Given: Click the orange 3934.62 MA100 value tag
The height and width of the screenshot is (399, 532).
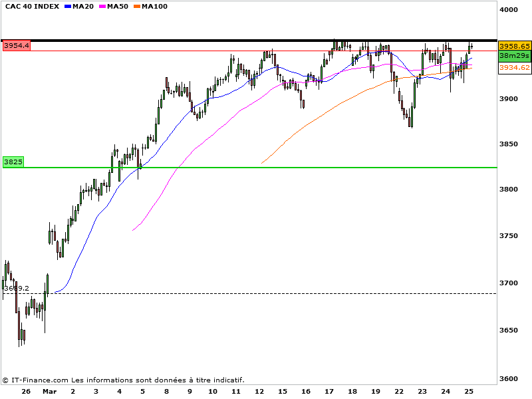Looking at the screenshot, I should [x=515, y=68].
